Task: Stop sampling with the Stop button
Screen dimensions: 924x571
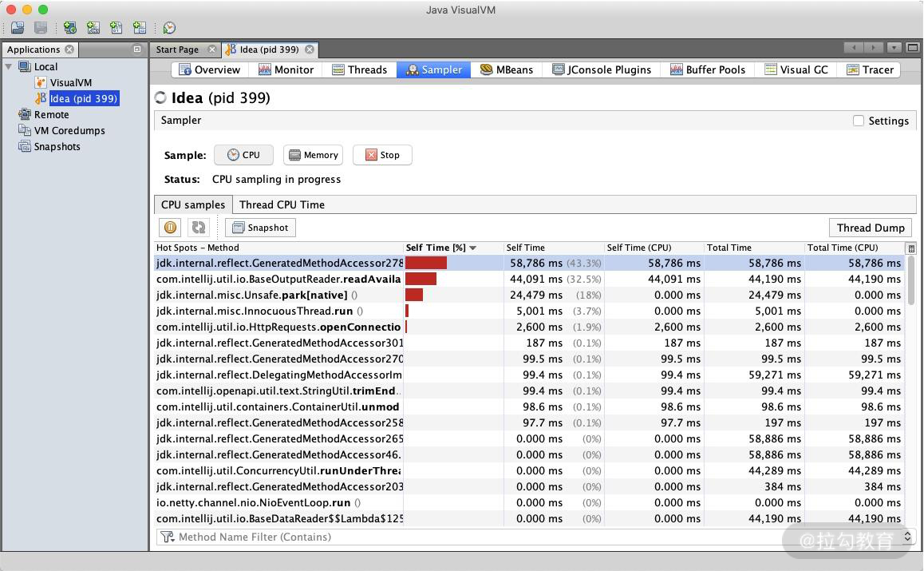Action: coord(382,155)
